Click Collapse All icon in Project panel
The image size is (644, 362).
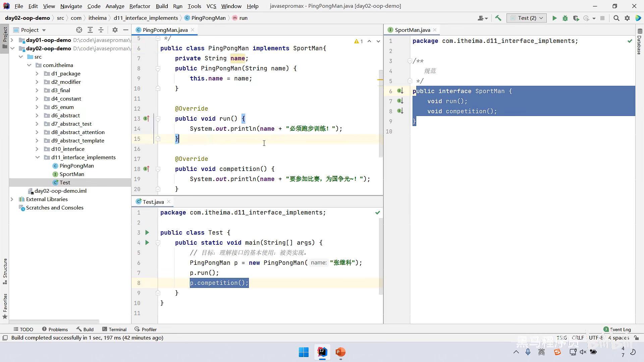click(101, 30)
